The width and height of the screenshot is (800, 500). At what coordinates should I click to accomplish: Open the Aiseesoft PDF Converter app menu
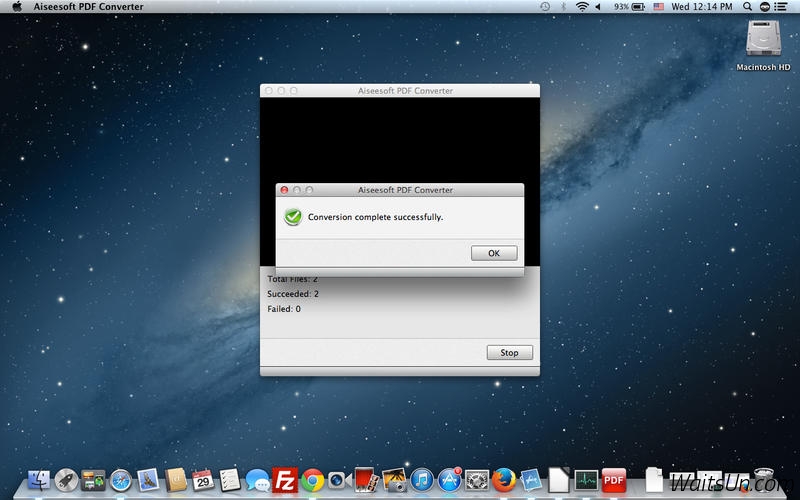[x=89, y=7]
